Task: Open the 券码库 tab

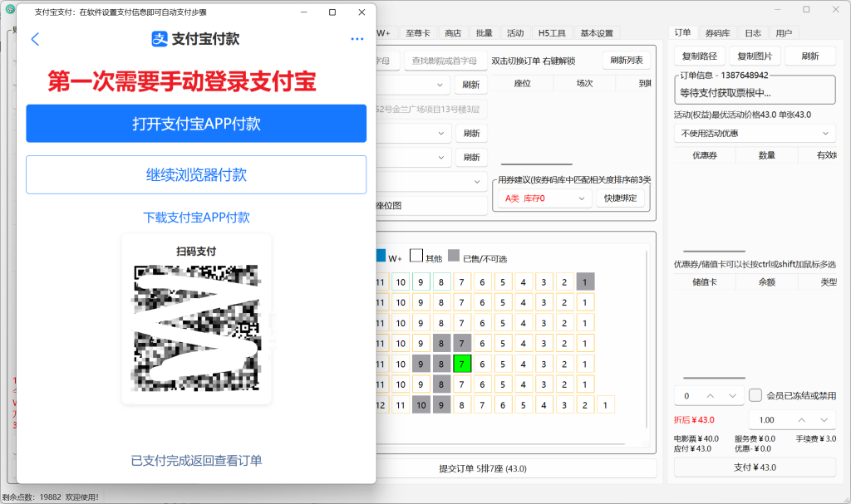Action: (717, 33)
